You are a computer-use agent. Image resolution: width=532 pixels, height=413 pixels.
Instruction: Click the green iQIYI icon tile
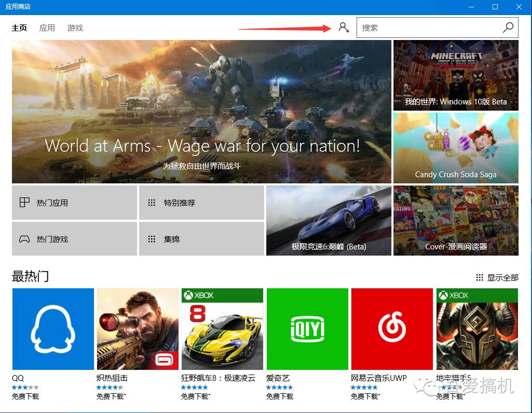coord(307,329)
